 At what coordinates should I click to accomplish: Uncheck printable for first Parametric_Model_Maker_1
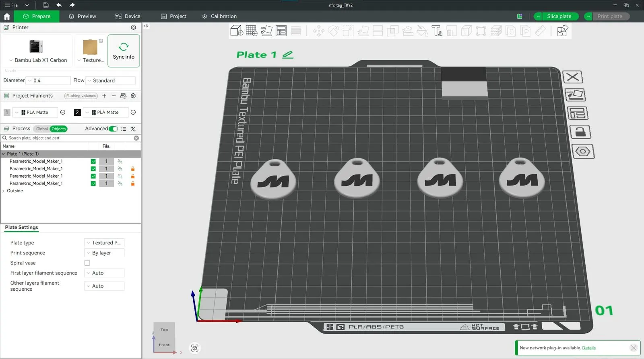[93, 162]
